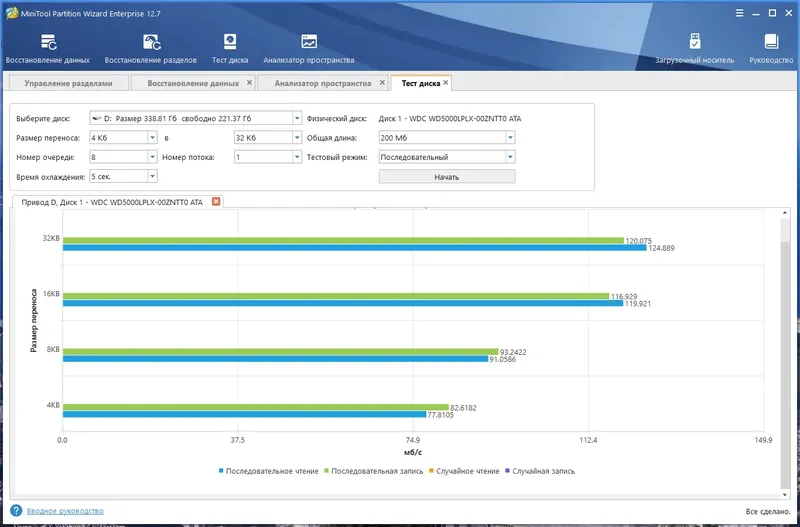Open the hamburger menu in the title bar
The height and width of the screenshot is (527, 800).
[x=739, y=13]
